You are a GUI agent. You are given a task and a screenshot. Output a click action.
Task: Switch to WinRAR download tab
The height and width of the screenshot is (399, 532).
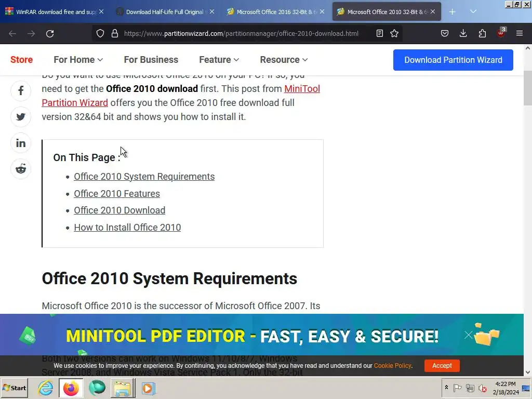pyautogui.click(x=54, y=12)
